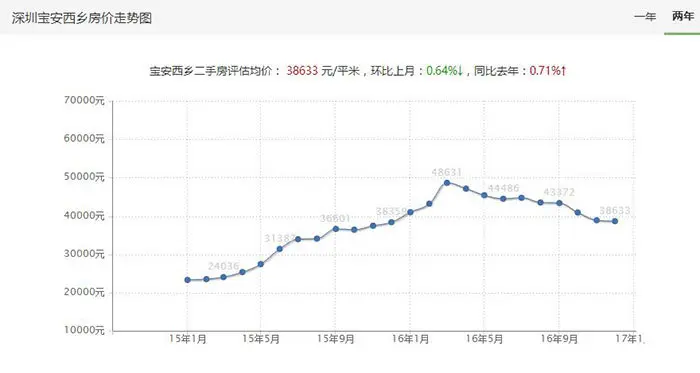Select the 两年 tab
Screen dimensions: 700x373
(x=683, y=17)
